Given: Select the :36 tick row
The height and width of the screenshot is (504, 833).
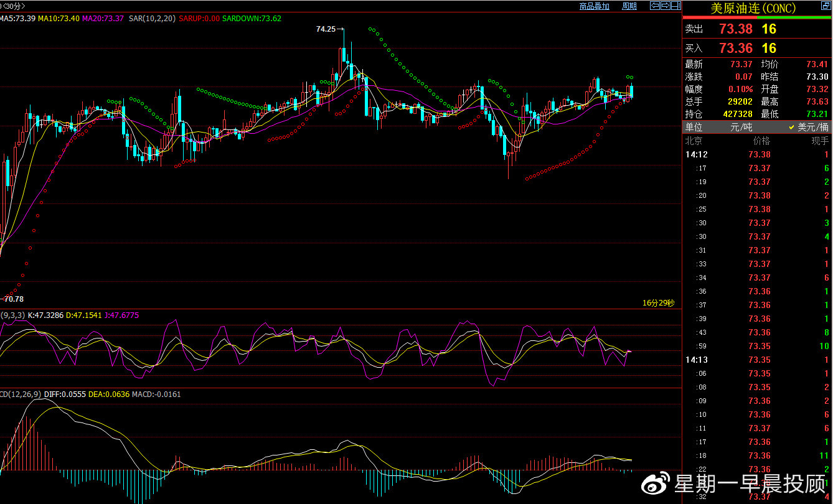Looking at the screenshot, I should pos(758,291).
